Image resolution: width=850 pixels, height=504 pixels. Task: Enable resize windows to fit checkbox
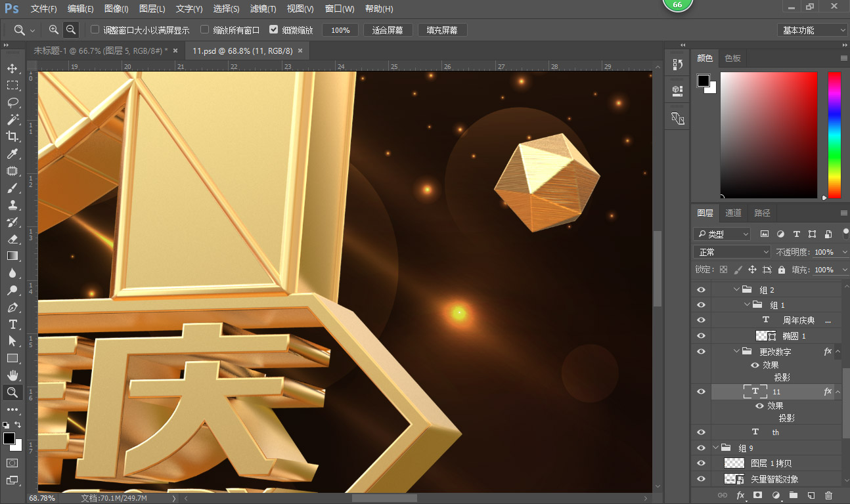(x=95, y=30)
